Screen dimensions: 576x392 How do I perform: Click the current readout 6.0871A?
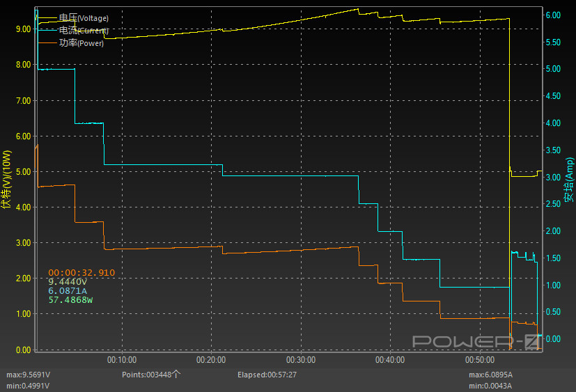tap(68, 291)
